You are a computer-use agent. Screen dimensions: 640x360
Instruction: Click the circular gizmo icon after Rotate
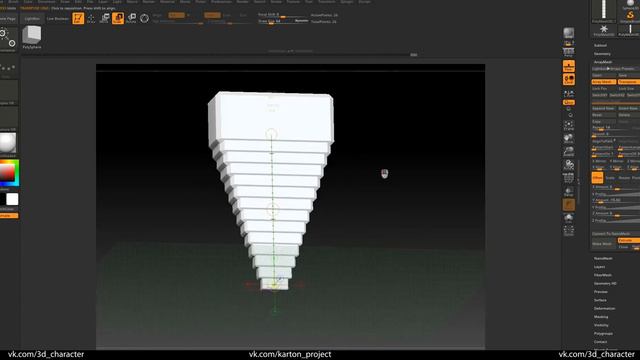click(144, 18)
